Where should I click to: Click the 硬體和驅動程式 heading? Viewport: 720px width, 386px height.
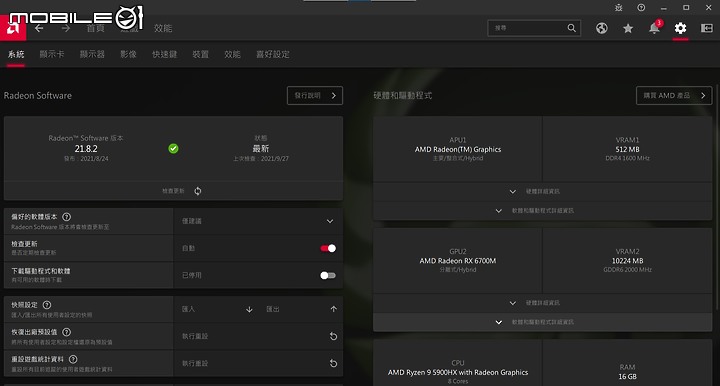tap(403, 95)
